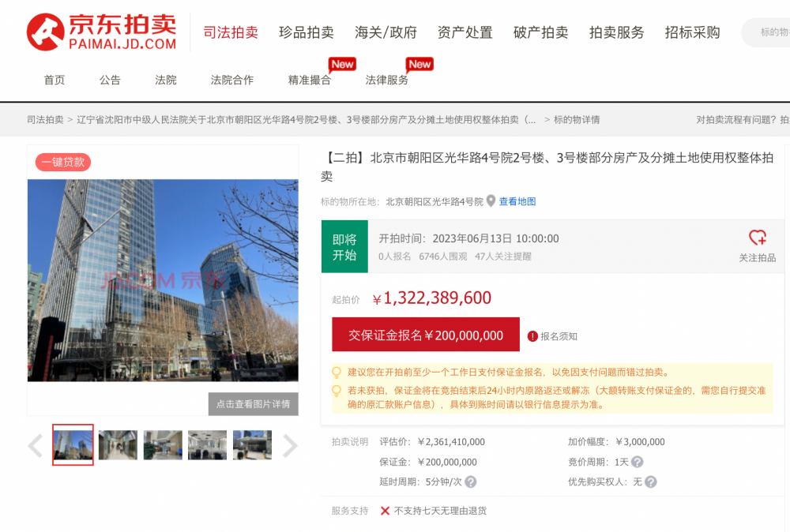
Task: Click the map pin location icon
Action: tap(491, 201)
